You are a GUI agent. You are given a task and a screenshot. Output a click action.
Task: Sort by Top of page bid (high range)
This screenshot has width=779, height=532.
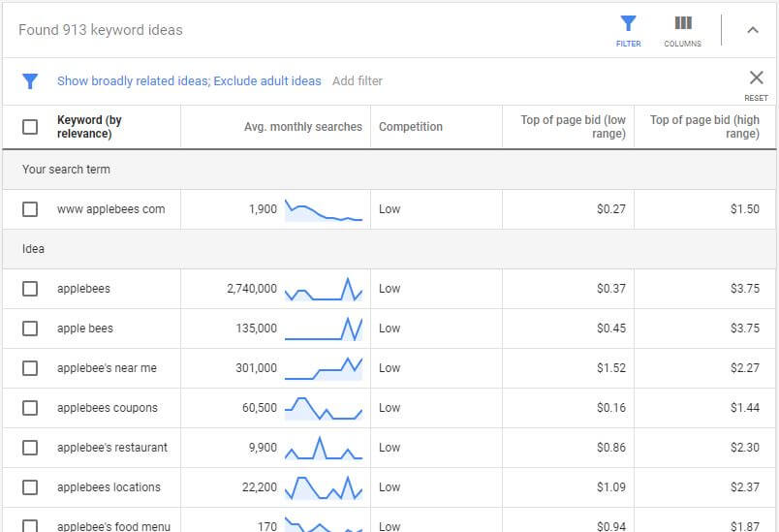click(x=704, y=127)
